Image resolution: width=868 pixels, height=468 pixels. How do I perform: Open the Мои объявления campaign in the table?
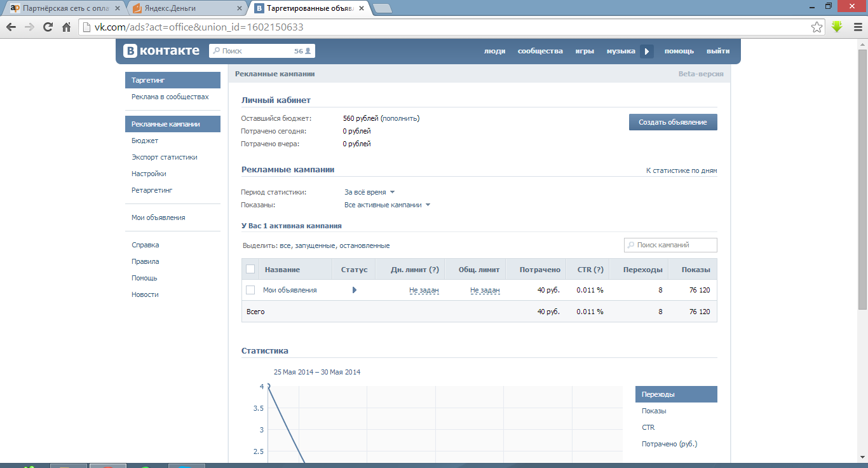290,290
